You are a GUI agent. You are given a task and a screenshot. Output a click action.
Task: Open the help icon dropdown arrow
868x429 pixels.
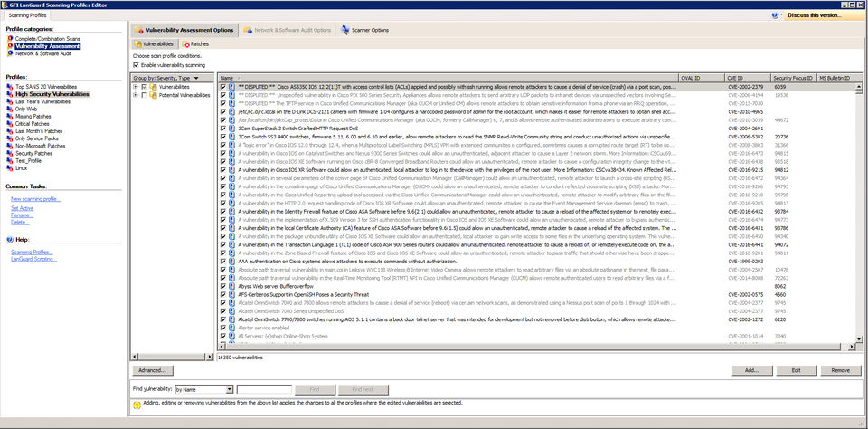(781, 15)
